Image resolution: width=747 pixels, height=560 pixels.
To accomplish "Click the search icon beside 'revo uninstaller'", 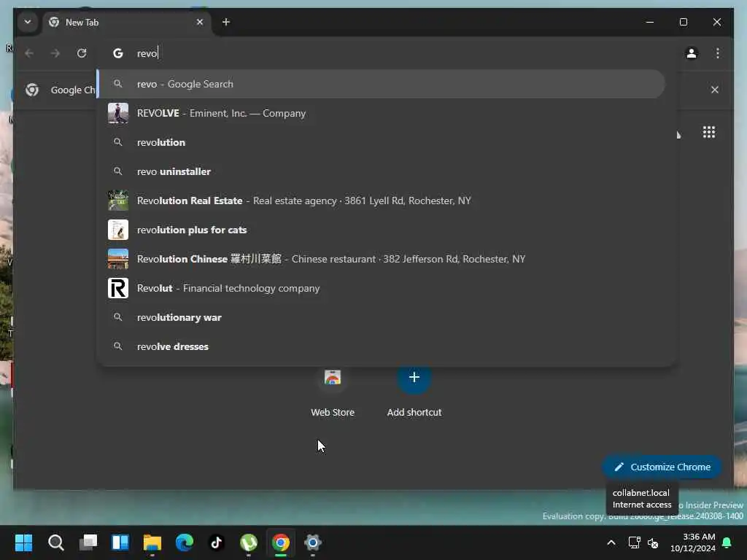I will (x=117, y=171).
